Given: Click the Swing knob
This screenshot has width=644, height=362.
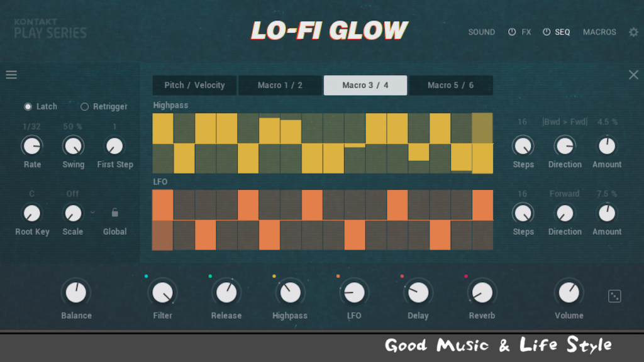Looking at the screenshot, I should tap(73, 146).
